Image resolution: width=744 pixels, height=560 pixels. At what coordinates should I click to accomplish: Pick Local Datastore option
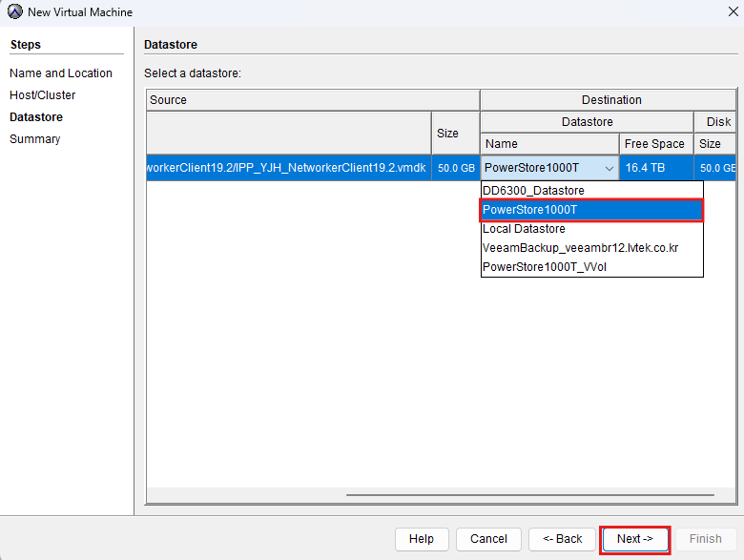(591, 229)
